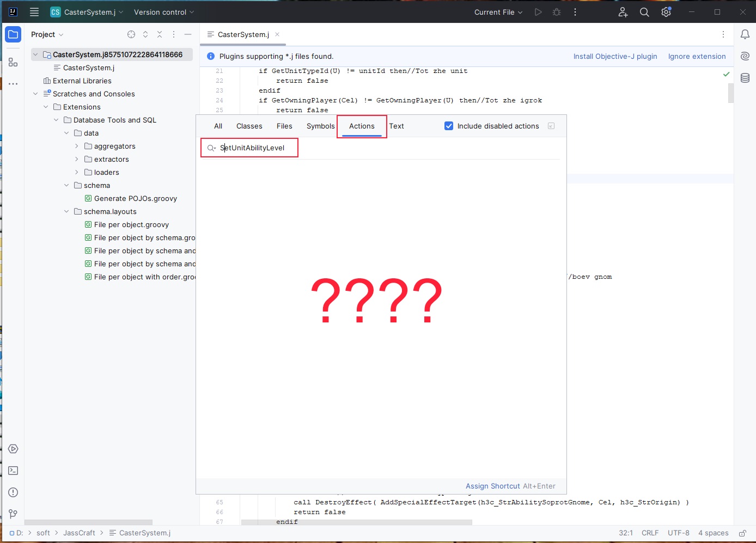This screenshot has height=543, width=756.
Task: Open the Version control dropdown
Action: (164, 12)
